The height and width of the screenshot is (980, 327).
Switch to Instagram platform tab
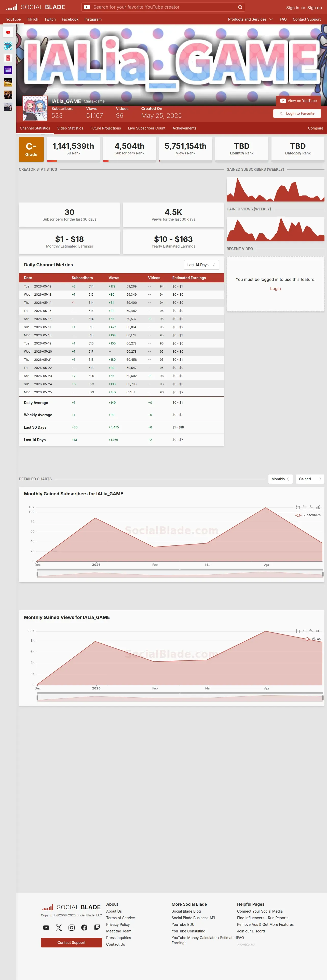coord(93,19)
